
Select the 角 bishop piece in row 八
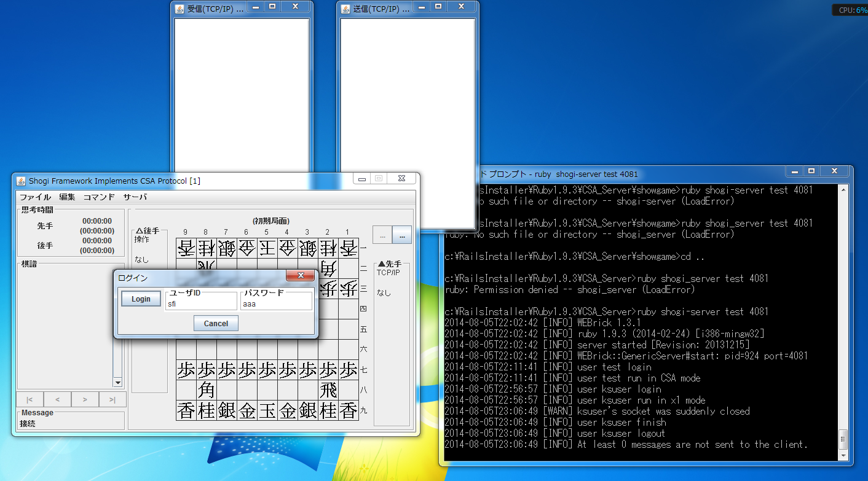207,390
